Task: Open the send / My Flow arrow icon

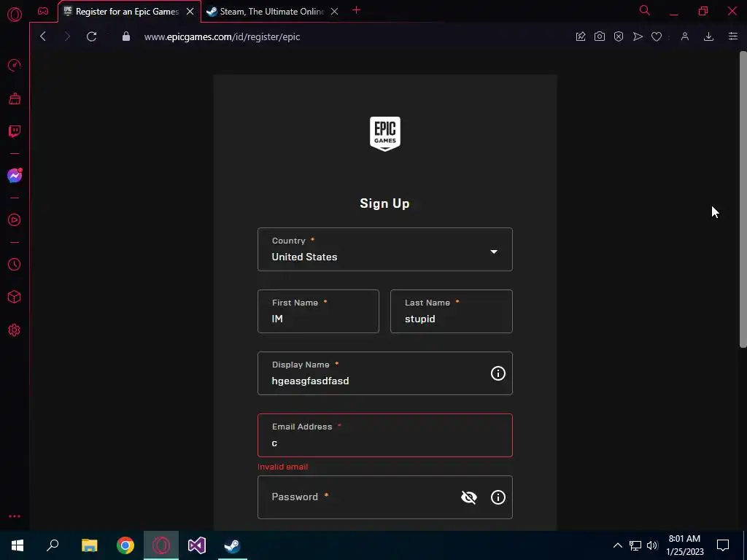Action: [638, 36]
